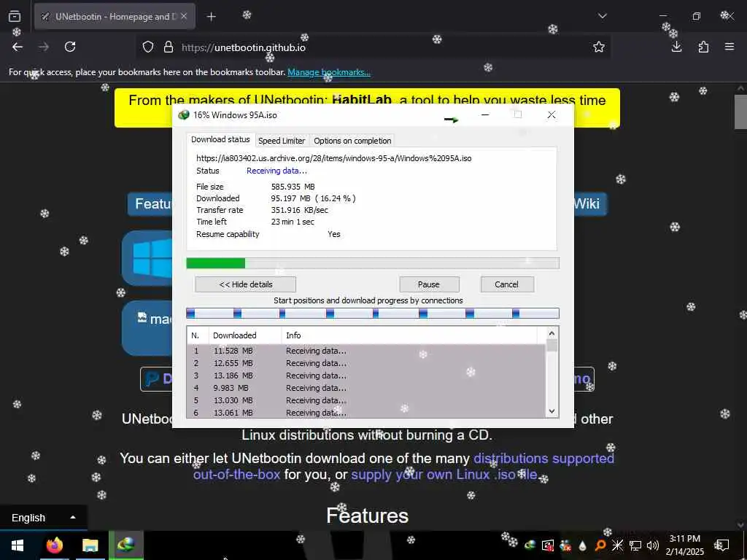747x560 pixels.
Task: Open the Firefox hamburger application menu
Action: (x=729, y=47)
